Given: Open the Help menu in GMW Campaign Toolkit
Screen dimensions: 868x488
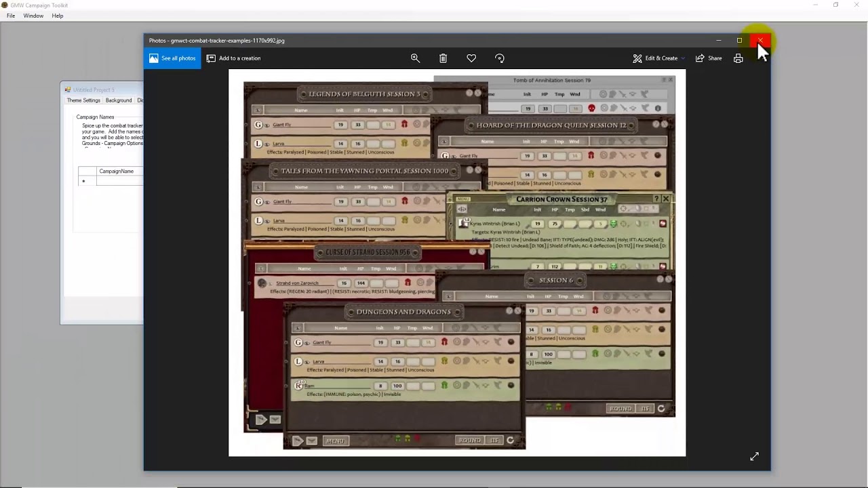Looking at the screenshot, I should (x=58, y=16).
